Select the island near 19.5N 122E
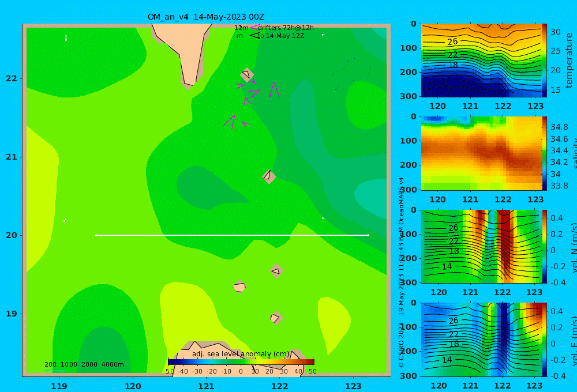This screenshot has height=392, width=577. [276, 271]
